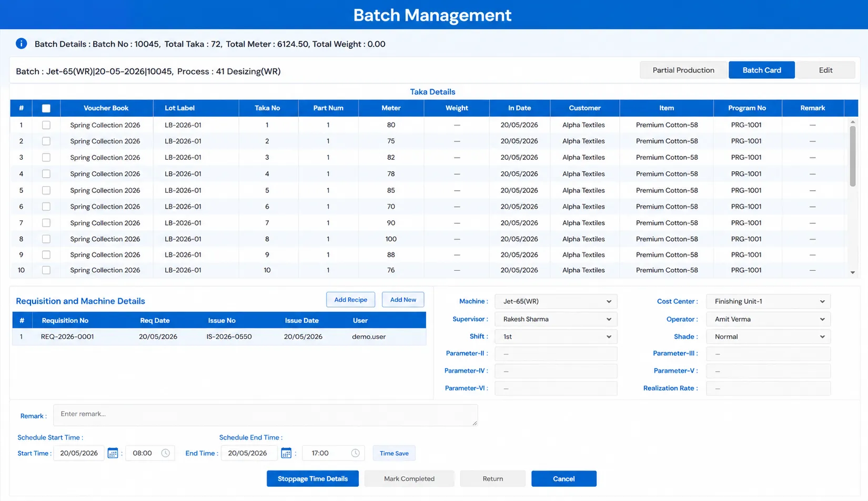Viewport: 868px width, 501px height.
Task: Click the table scroll-down arrow
Action: coord(853,272)
